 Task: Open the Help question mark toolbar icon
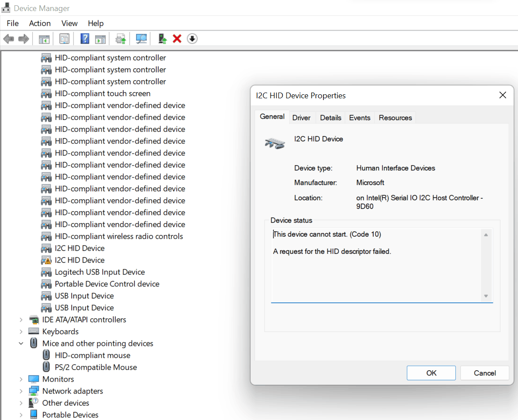85,39
